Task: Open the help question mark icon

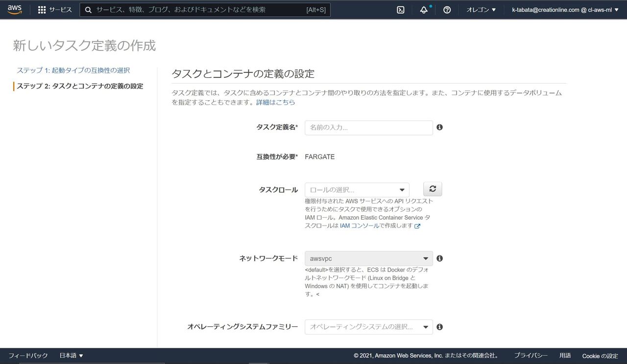Action: (447, 10)
